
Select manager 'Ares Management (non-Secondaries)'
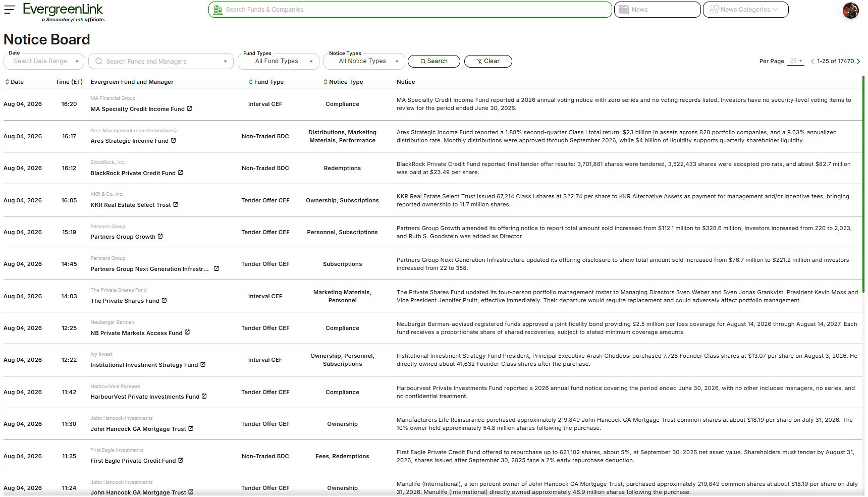[x=133, y=130]
